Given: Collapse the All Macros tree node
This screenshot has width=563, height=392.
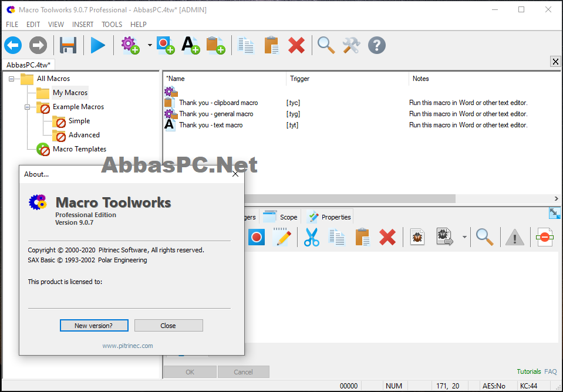Looking at the screenshot, I should pos(12,79).
